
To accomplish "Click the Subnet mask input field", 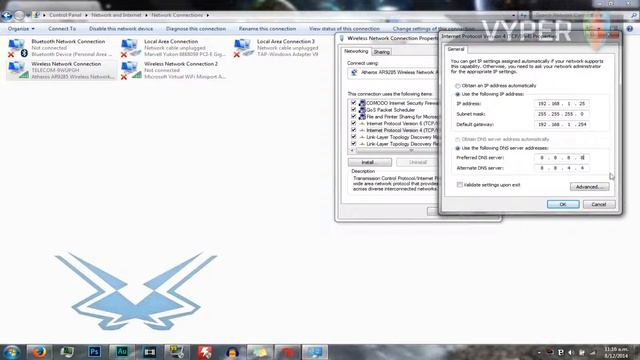I will (x=561, y=114).
